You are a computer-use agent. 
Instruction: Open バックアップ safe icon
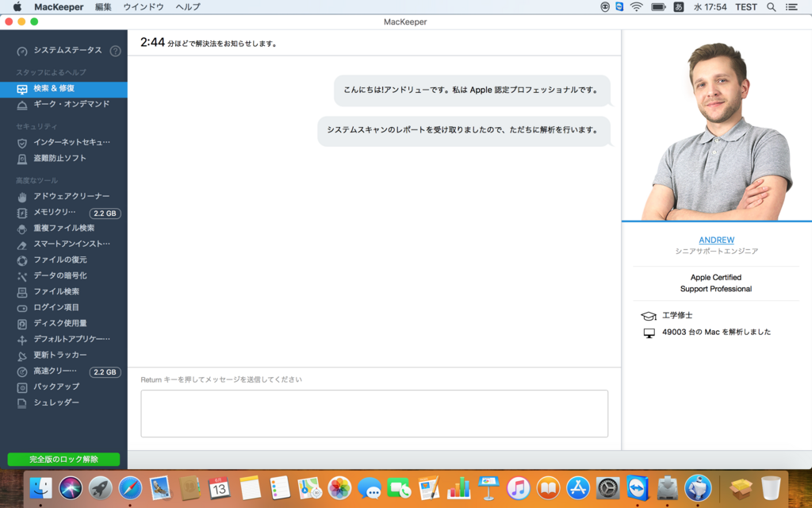21,387
